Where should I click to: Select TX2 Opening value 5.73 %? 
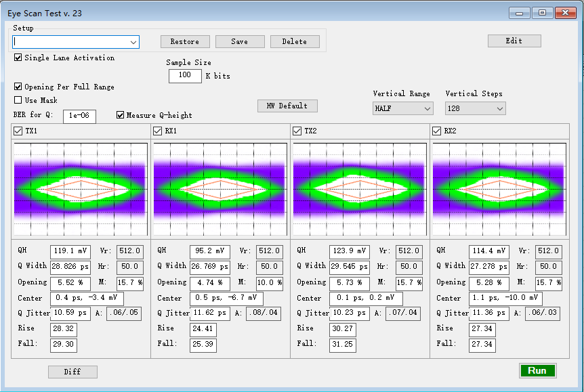(x=350, y=283)
